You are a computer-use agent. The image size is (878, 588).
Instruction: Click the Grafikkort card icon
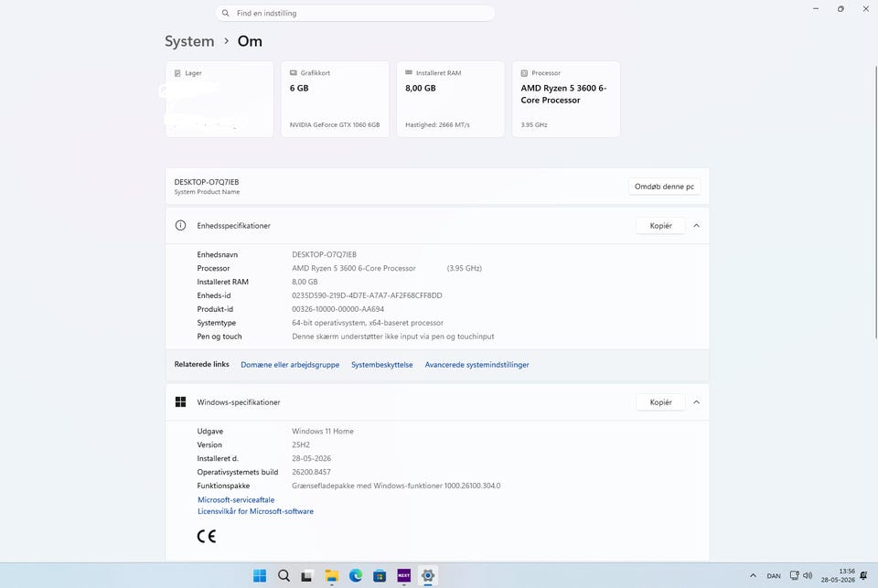tap(293, 73)
